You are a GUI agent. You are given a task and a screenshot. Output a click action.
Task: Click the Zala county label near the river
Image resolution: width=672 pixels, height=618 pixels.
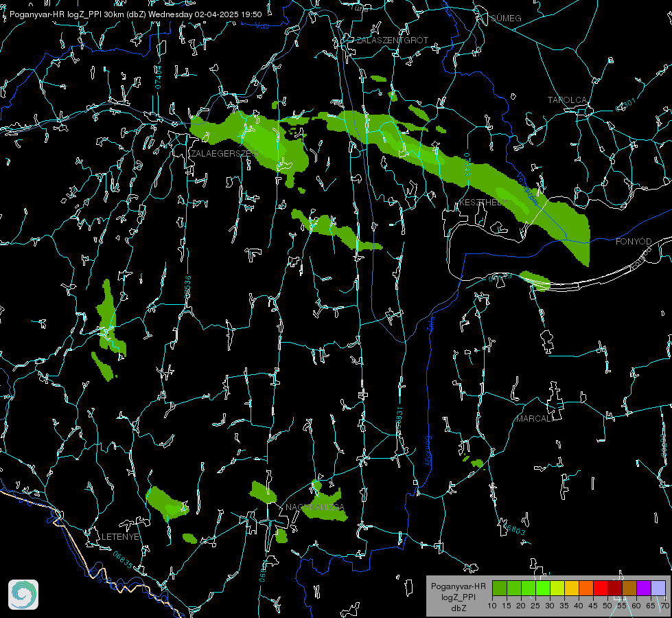(431, 323)
